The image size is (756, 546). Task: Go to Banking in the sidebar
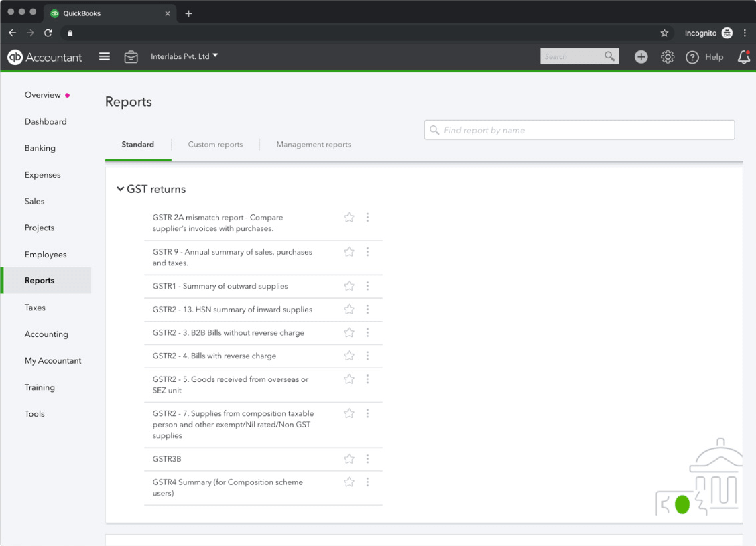click(40, 148)
